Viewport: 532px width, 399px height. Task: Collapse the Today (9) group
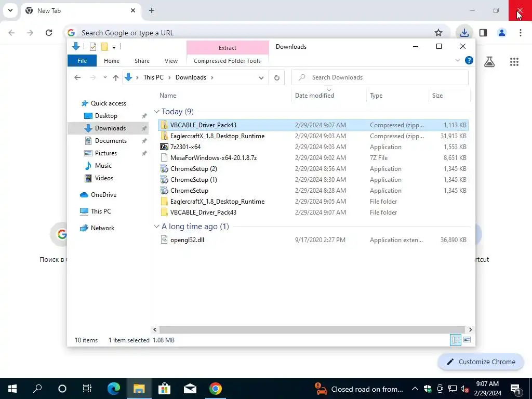pos(156,112)
